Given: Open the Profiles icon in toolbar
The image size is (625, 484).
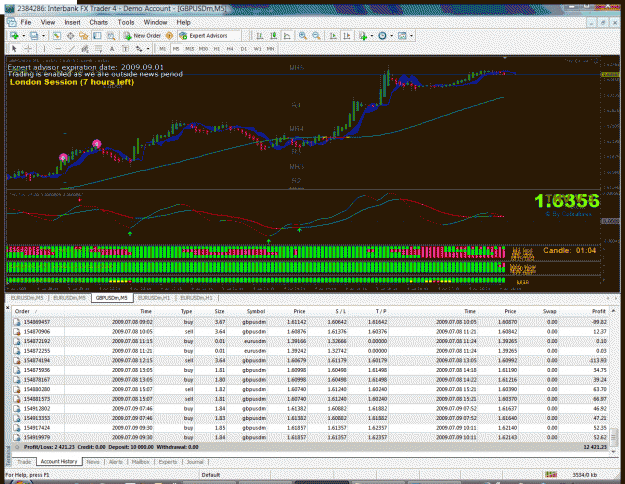Looking at the screenshot, I should click(34, 36).
